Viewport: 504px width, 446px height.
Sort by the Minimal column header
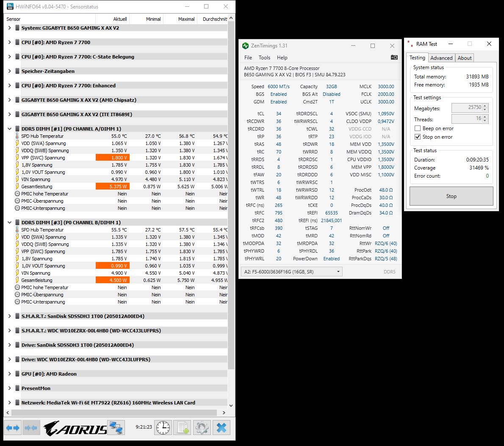point(146,19)
